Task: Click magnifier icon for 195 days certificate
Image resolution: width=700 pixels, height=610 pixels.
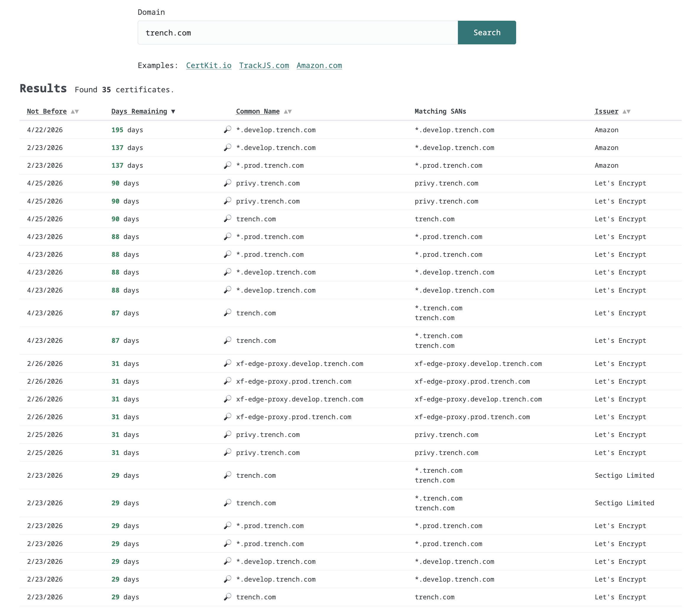Action: point(227,130)
